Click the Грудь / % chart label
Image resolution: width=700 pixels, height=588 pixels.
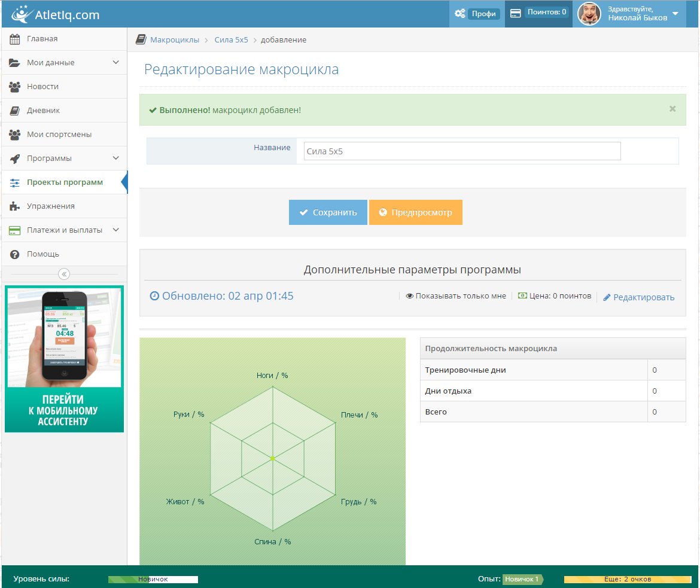pos(359,502)
